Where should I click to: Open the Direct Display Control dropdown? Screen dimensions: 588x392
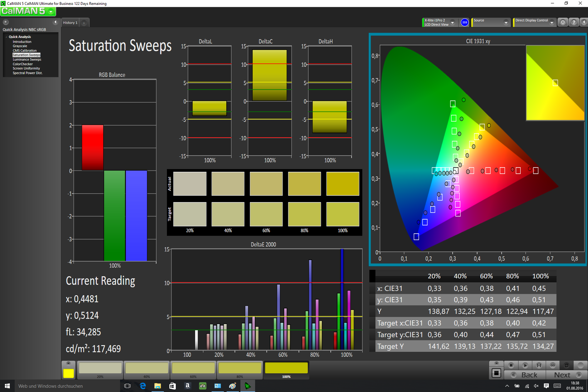click(x=552, y=22)
